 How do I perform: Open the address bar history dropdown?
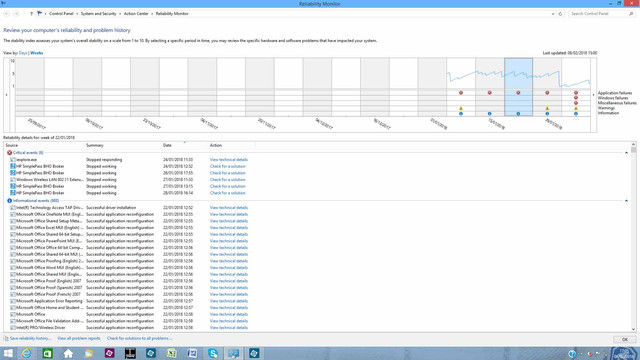tap(553, 14)
